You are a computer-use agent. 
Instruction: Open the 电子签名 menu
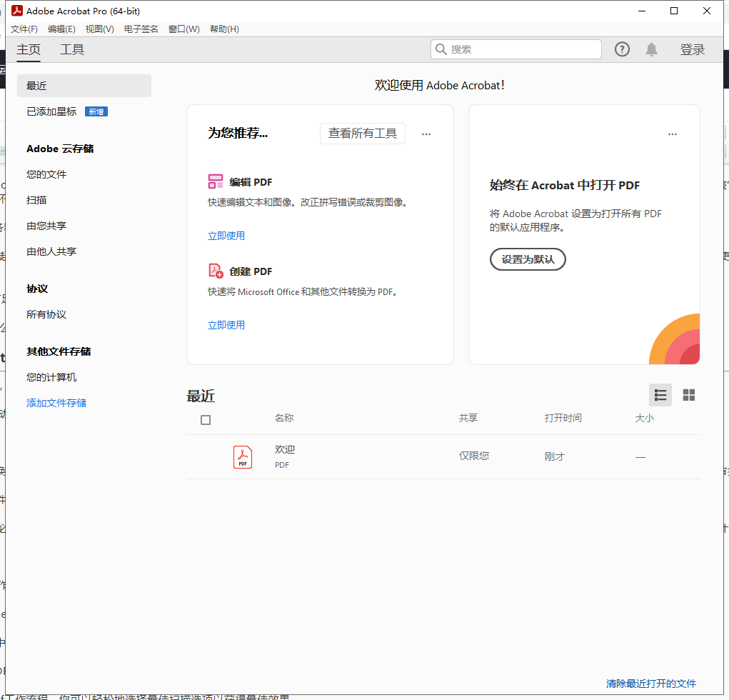tap(141, 29)
